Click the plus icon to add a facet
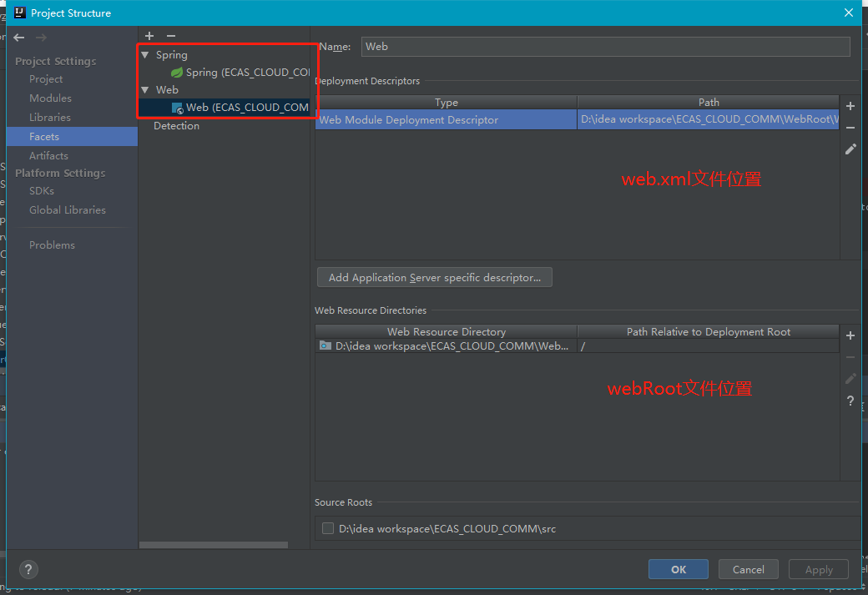 pos(149,36)
